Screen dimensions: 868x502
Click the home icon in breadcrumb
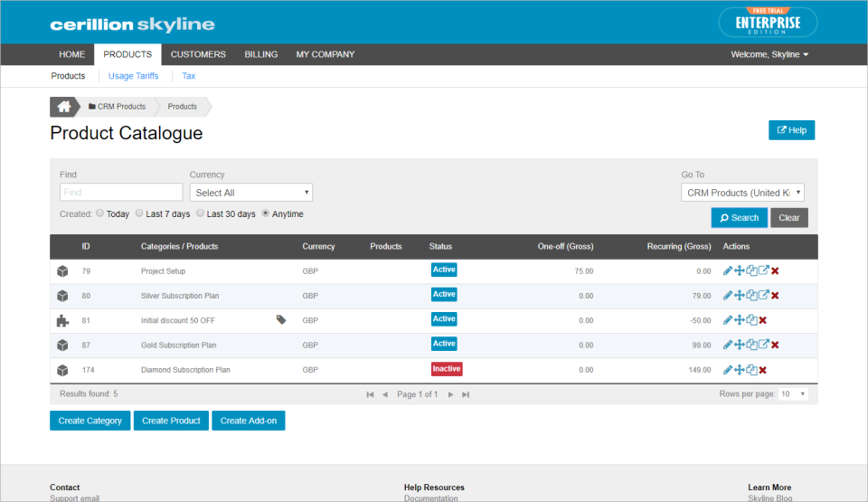(63, 107)
